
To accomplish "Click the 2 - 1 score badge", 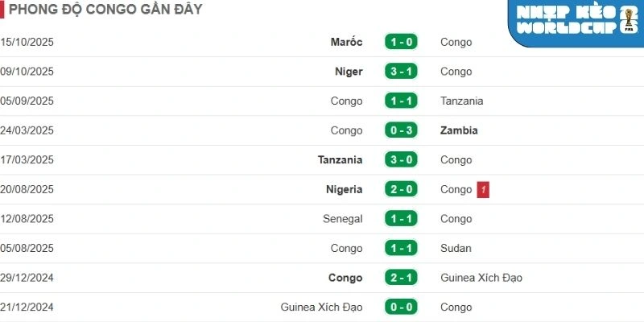I will [x=400, y=279].
